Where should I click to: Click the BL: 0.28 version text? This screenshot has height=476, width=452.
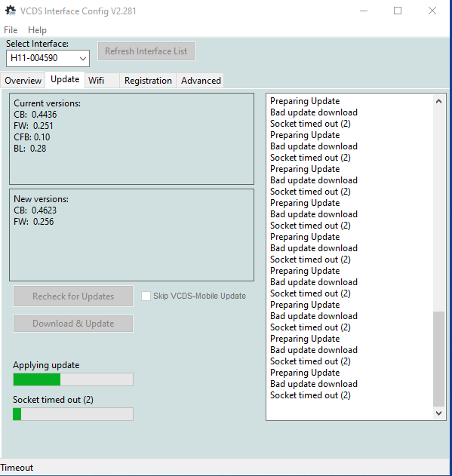pos(29,149)
